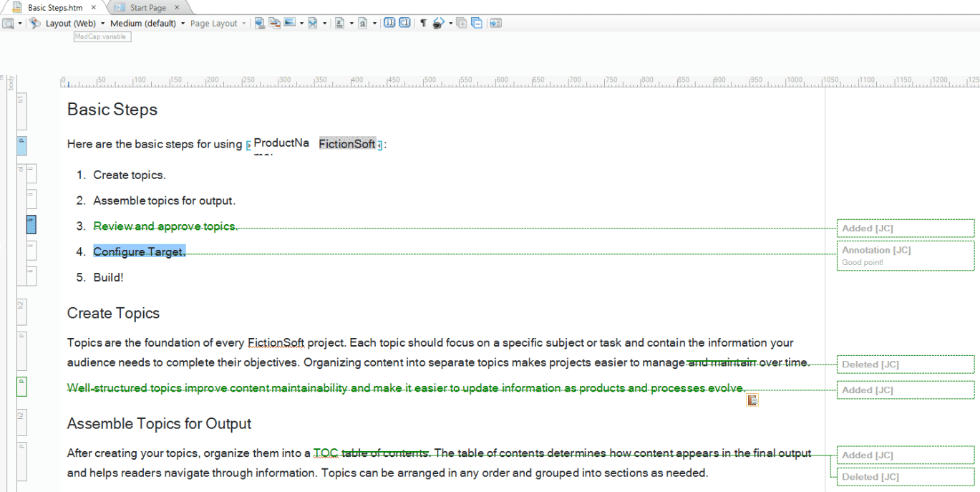Screen dimensions: 980x492
Task: Click the highlighted 'Configure Target.' text
Action: [140, 251]
